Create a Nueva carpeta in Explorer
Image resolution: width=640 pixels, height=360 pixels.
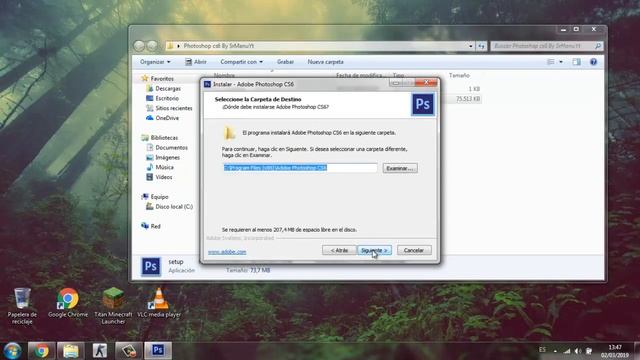[x=325, y=62]
